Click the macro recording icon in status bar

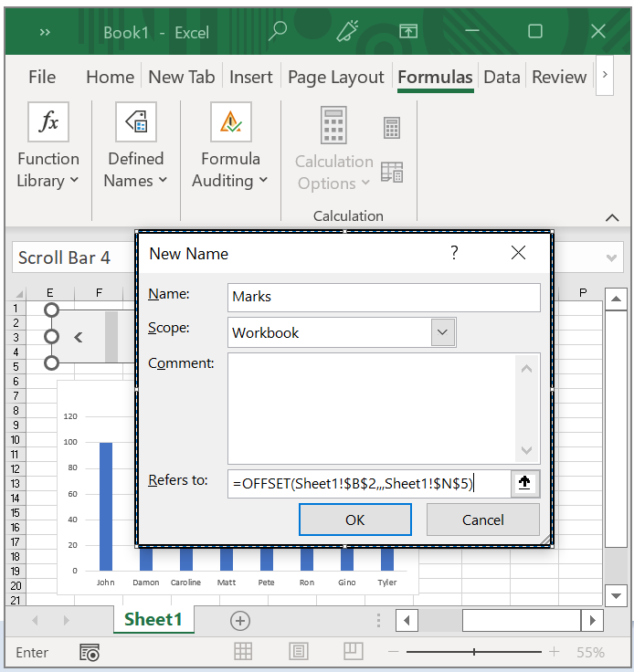click(90, 652)
